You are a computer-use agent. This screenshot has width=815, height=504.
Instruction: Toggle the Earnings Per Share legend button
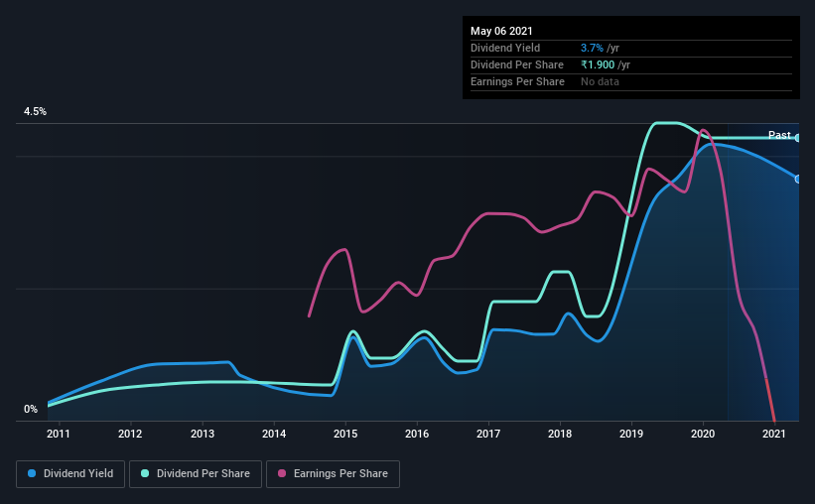333,474
